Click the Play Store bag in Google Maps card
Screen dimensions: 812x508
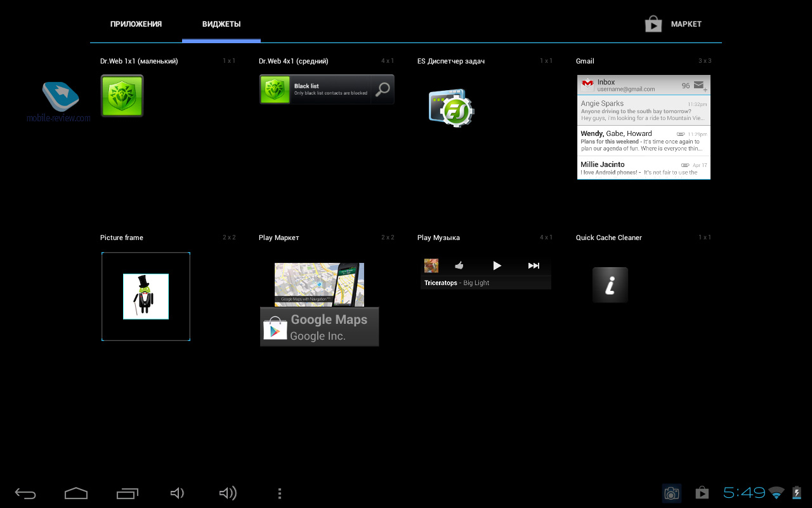click(x=275, y=328)
